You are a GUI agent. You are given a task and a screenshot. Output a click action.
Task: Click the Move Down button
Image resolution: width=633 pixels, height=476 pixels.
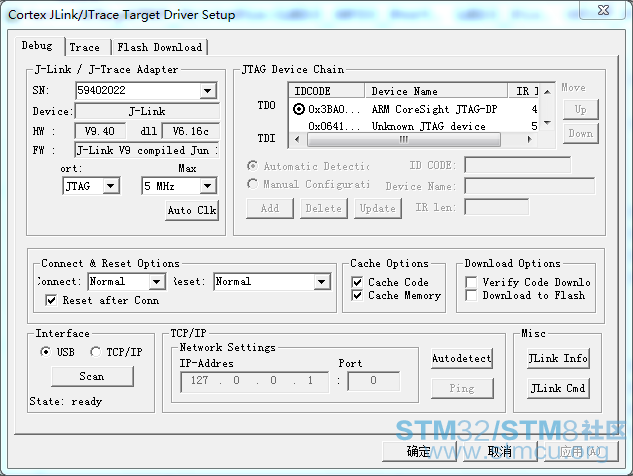click(x=581, y=134)
